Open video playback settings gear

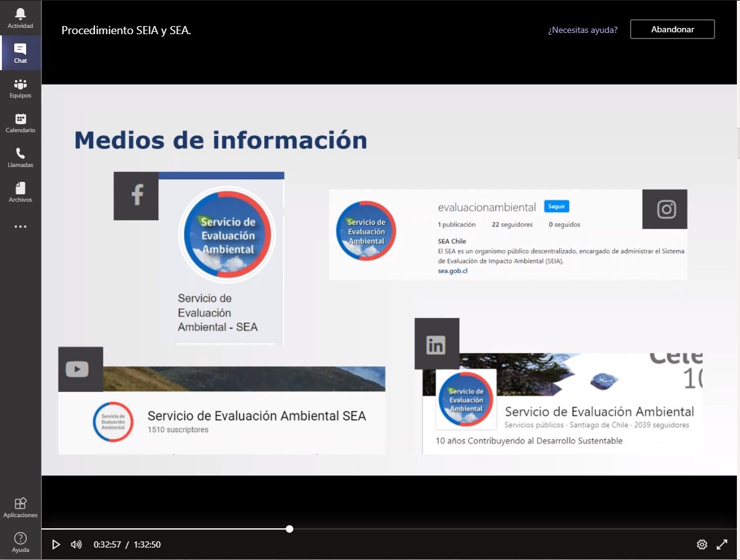(x=702, y=544)
